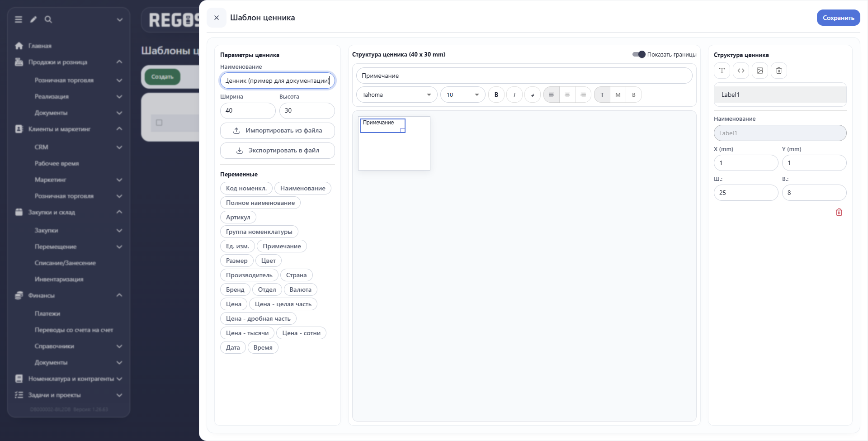Insert the Производитель variable
Image resolution: width=868 pixels, height=441 pixels.
[249, 275]
